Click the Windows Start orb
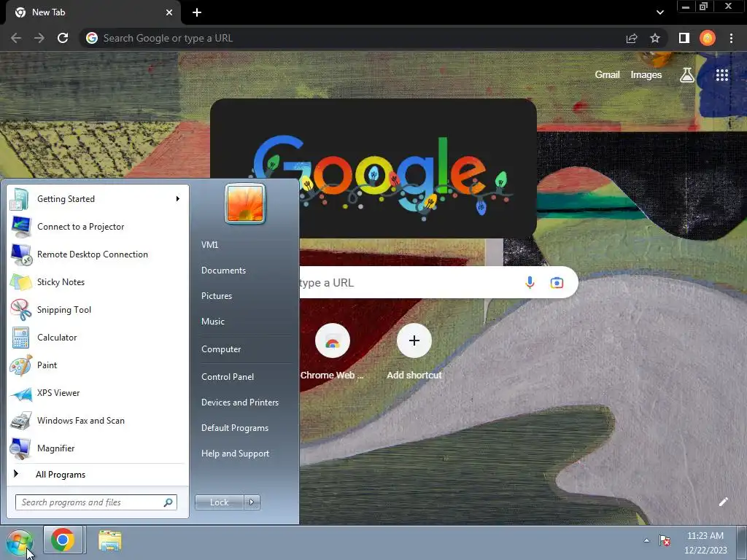The image size is (747, 560). tap(20, 542)
